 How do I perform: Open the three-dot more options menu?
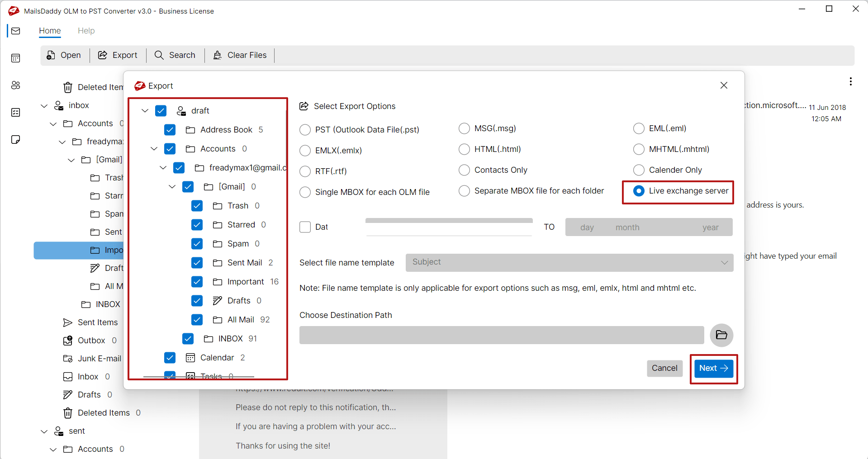click(x=850, y=81)
